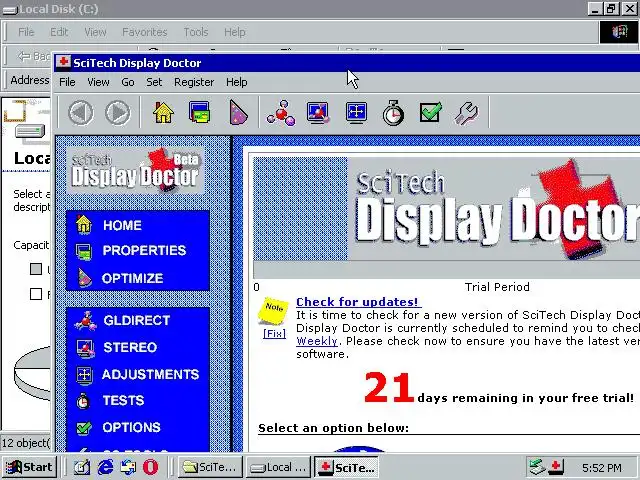Open Tests via the toolbar stopwatch icon

393,113
